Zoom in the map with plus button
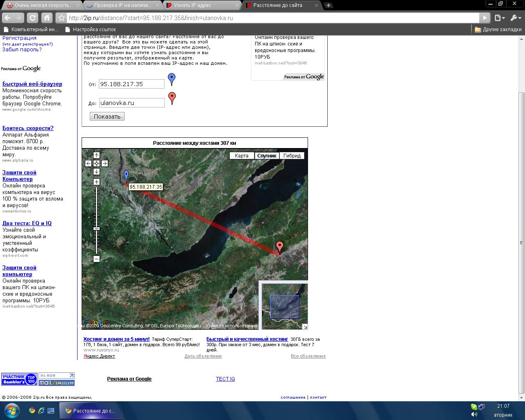Image resolution: width=525 pixels, height=420 pixels. tap(96, 182)
